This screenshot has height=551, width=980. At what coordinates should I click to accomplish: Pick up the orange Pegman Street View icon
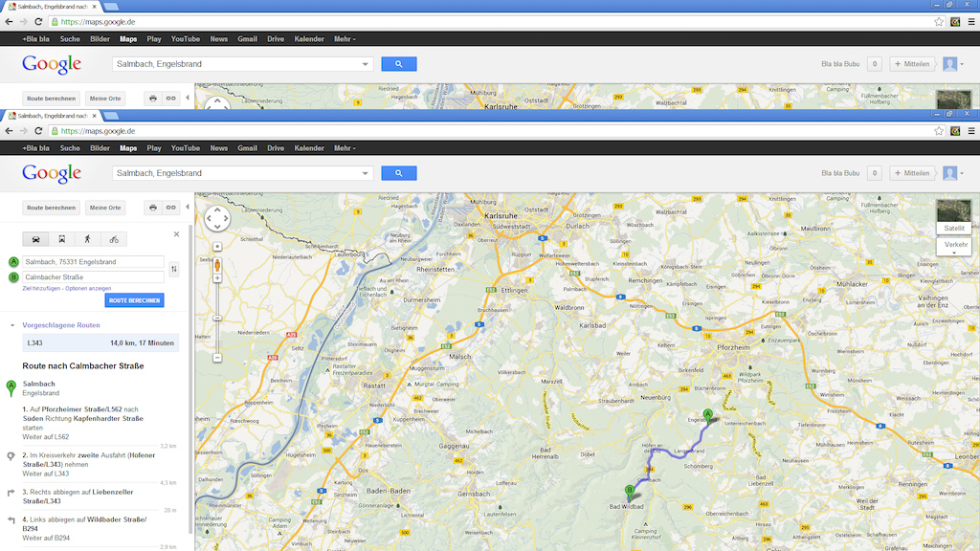click(x=217, y=265)
